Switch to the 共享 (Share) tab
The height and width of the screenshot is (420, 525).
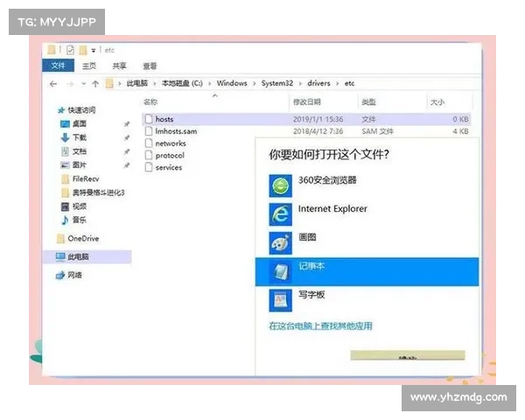tap(119, 66)
